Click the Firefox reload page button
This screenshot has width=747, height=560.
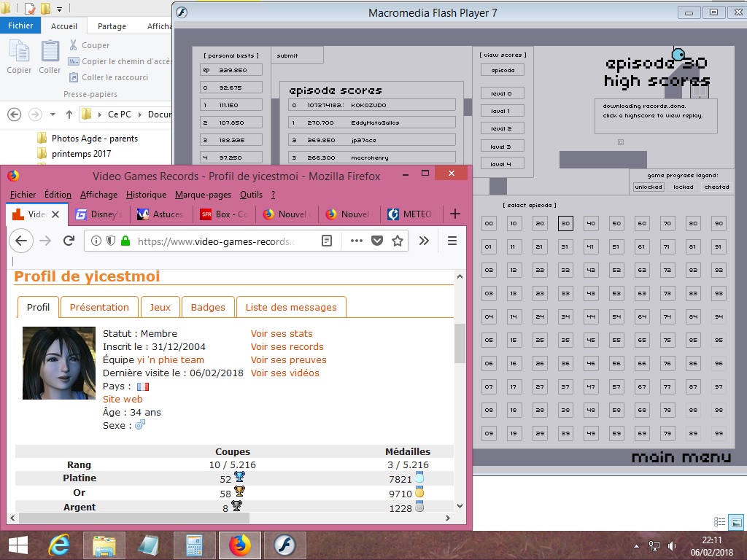tap(69, 241)
